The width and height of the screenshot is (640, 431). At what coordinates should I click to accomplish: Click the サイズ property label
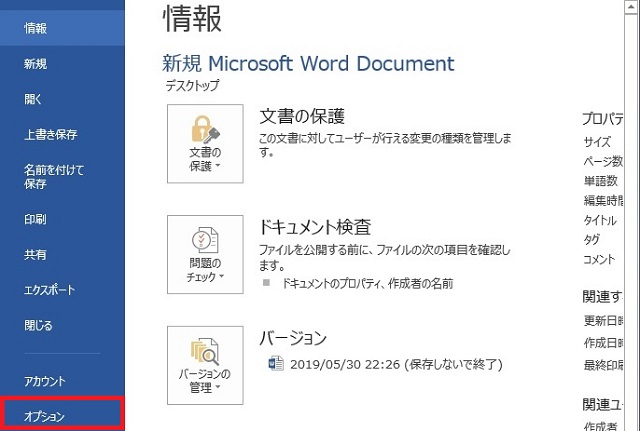click(x=597, y=142)
